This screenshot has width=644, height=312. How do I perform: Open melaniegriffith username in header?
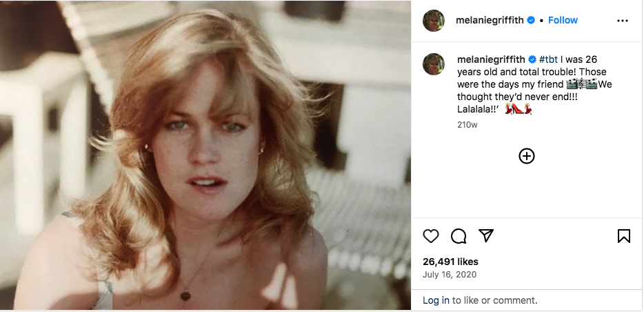point(490,20)
